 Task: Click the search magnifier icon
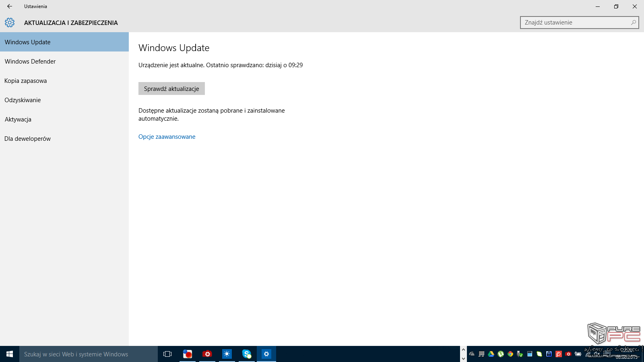(634, 23)
